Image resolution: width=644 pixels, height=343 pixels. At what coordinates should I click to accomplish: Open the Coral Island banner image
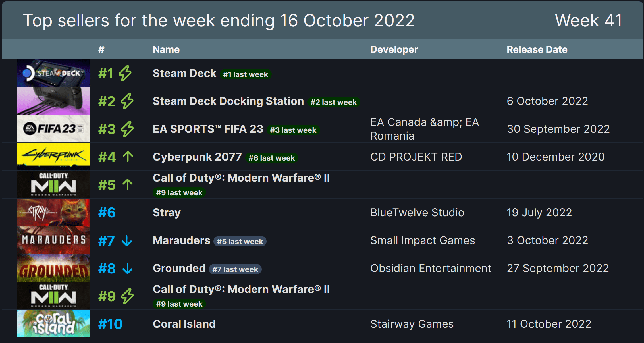click(53, 324)
